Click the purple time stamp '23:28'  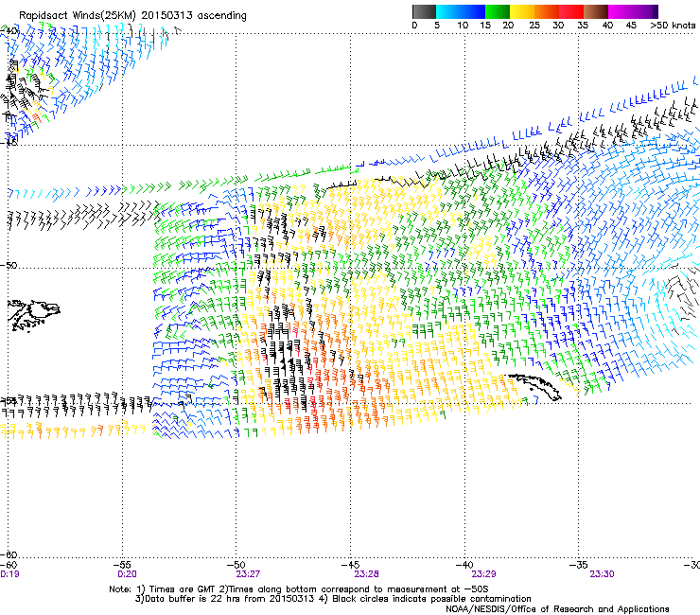[x=366, y=574]
